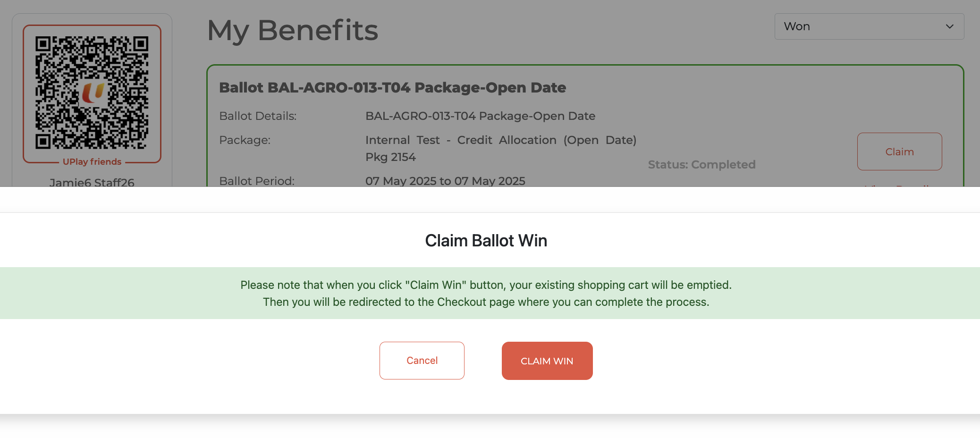Image resolution: width=980 pixels, height=438 pixels.
Task: Select the UPlay friends label
Action: [92, 162]
